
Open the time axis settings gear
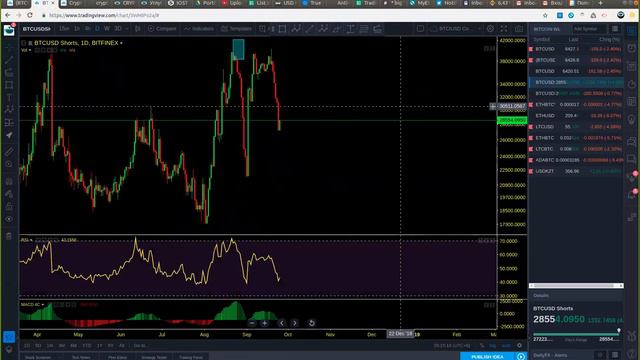(x=519, y=345)
